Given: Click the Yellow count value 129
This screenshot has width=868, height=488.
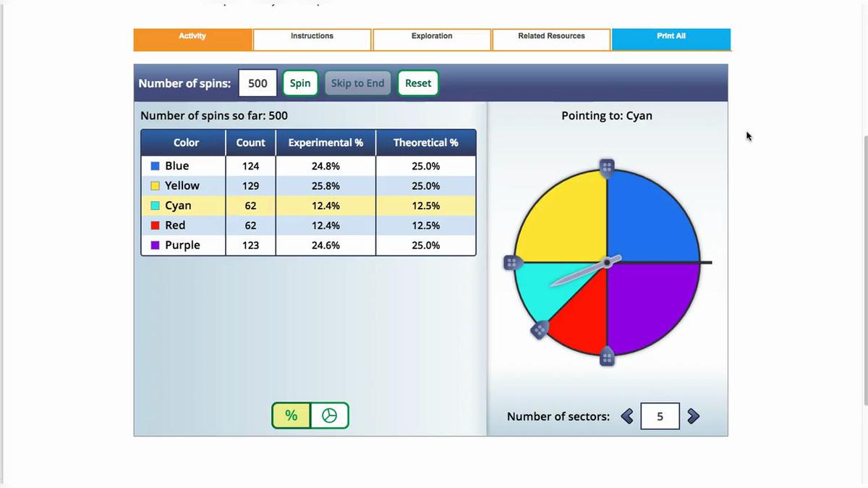Looking at the screenshot, I should (250, 186).
